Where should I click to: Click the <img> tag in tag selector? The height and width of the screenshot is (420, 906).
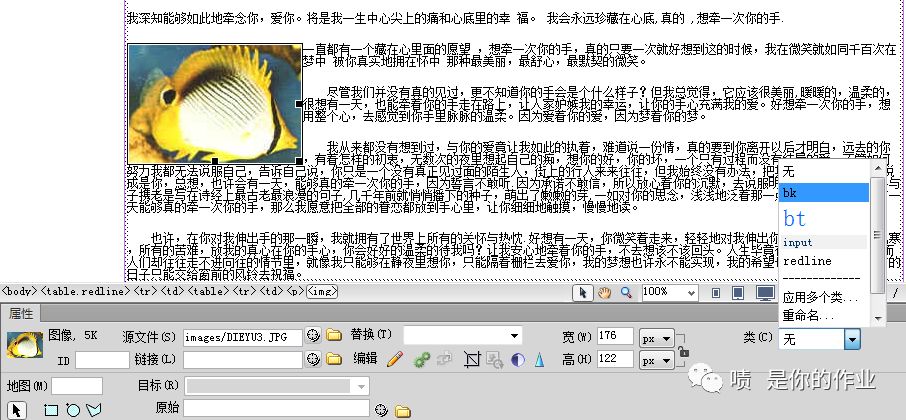(x=322, y=292)
